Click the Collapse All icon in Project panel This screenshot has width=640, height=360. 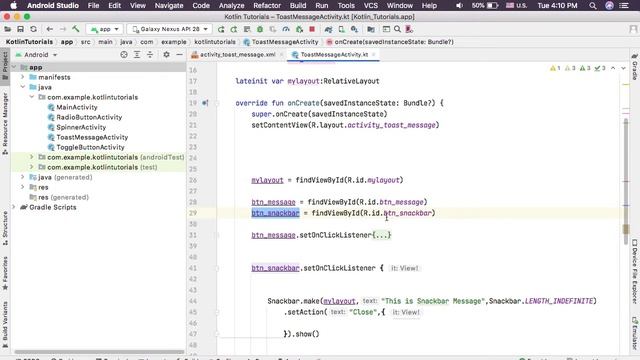[x=150, y=55]
